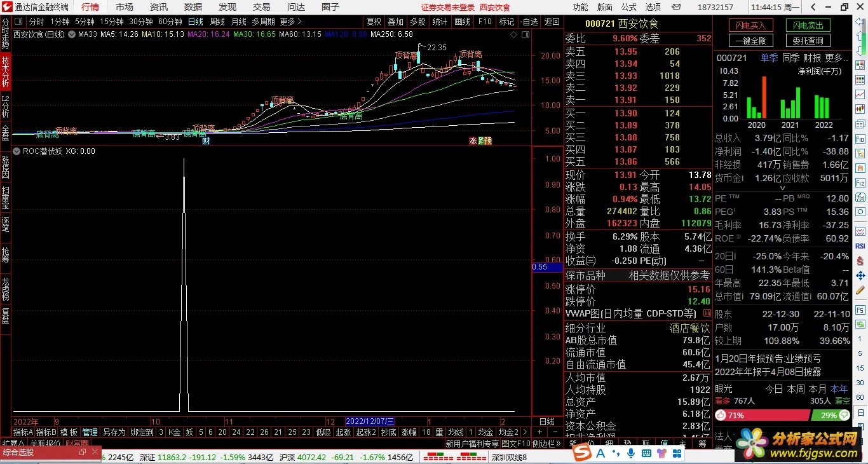
Task: Open the -自选 watchlist dropdown
Action: tap(529, 22)
